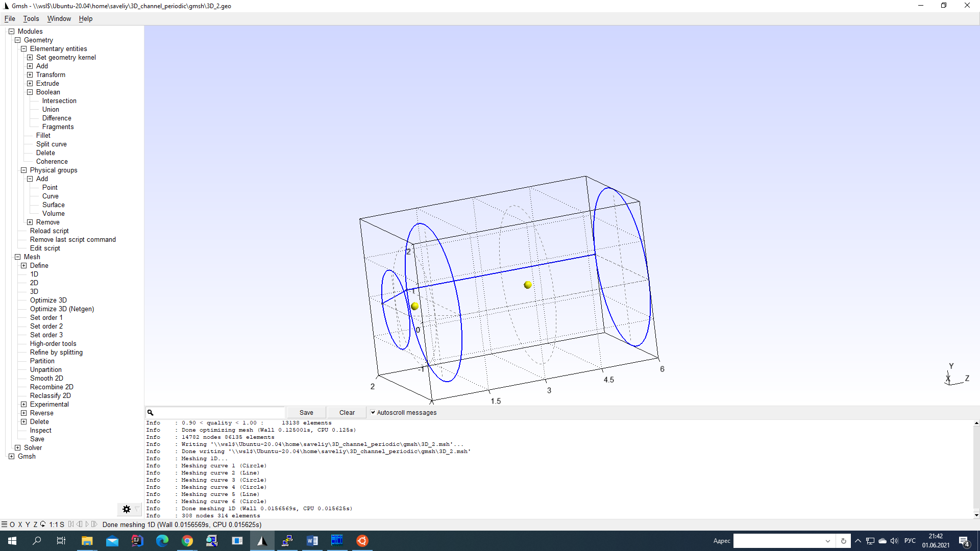Collapse the Physical groups node
Screen dimensions: 980x551
click(x=24, y=170)
